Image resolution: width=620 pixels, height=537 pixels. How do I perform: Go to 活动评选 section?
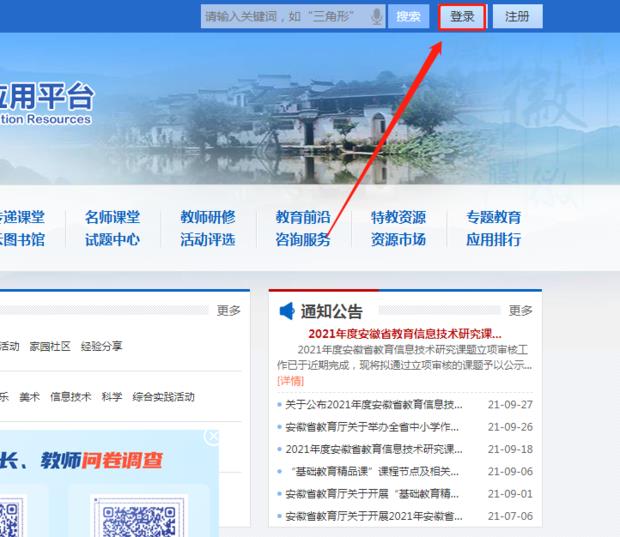coord(208,240)
